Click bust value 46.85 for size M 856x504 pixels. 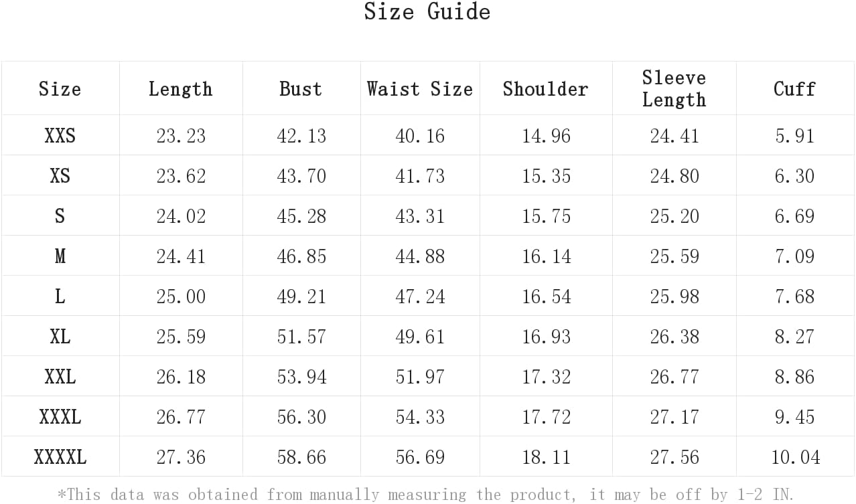click(x=301, y=256)
